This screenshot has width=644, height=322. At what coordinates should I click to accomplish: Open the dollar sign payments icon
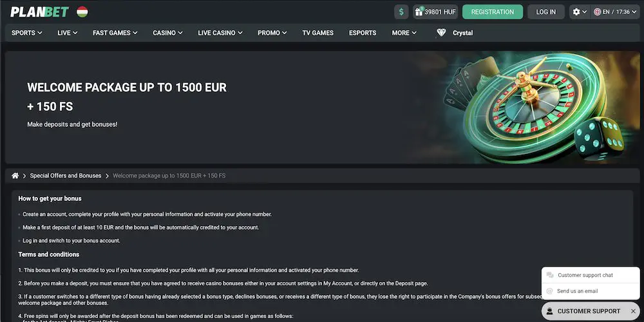tap(401, 12)
